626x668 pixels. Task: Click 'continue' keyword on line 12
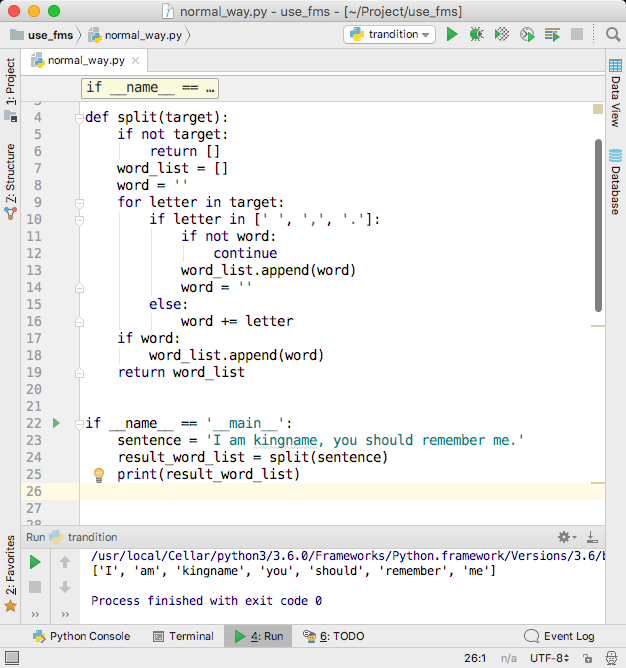pos(245,253)
